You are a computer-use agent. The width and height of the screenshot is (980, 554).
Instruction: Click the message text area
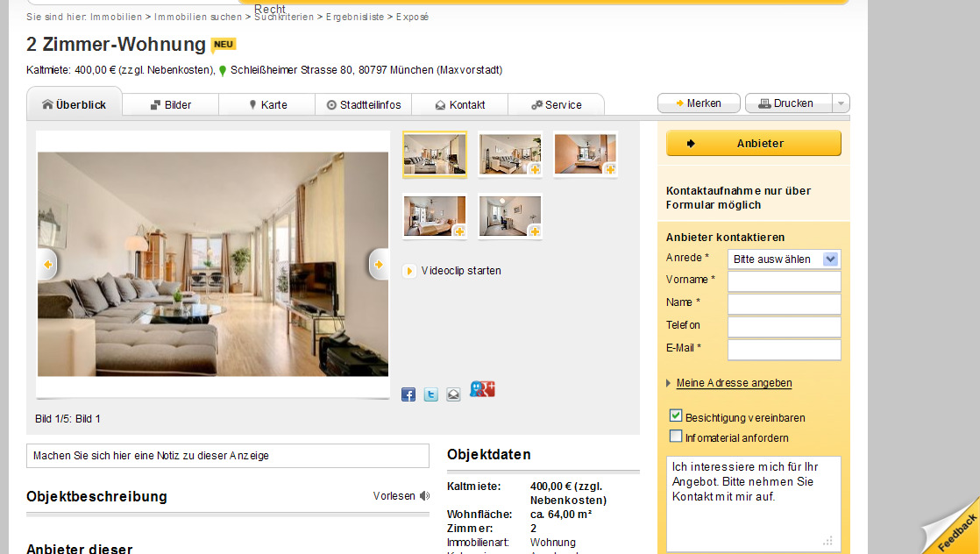[x=754, y=503]
